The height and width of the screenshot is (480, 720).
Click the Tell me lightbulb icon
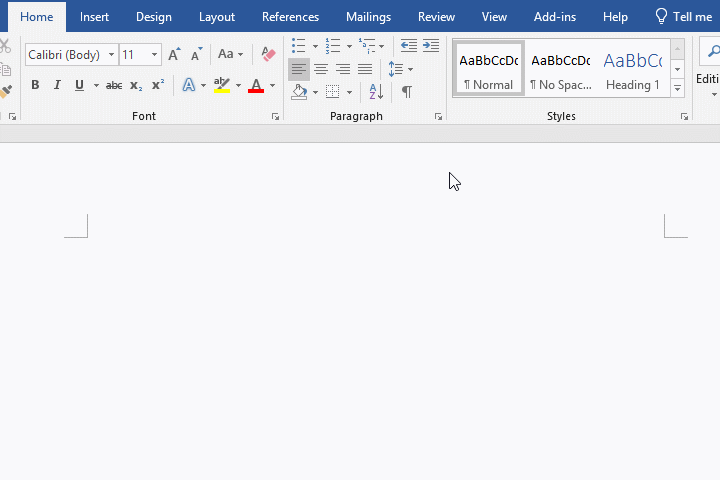click(661, 17)
